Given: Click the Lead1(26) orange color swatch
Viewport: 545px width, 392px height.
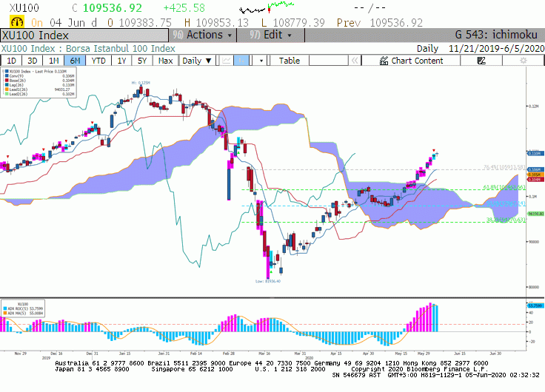Looking at the screenshot, I should pos(7,89).
